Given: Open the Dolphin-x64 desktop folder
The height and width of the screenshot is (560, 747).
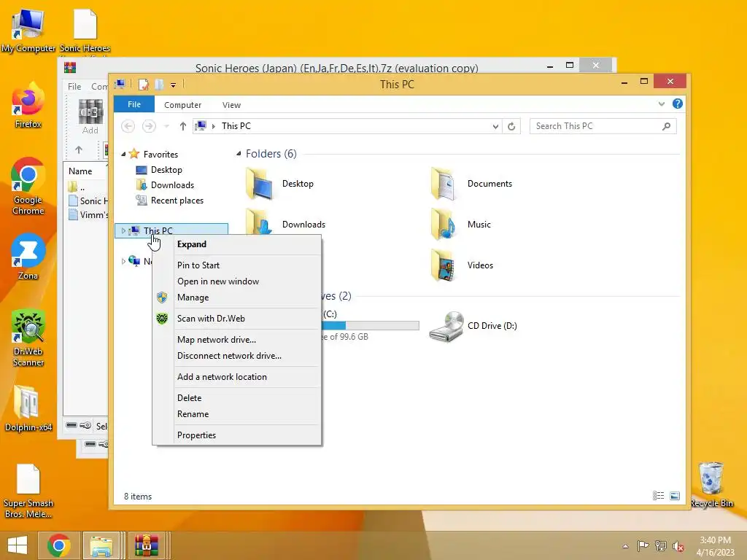Looking at the screenshot, I should (x=28, y=408).
